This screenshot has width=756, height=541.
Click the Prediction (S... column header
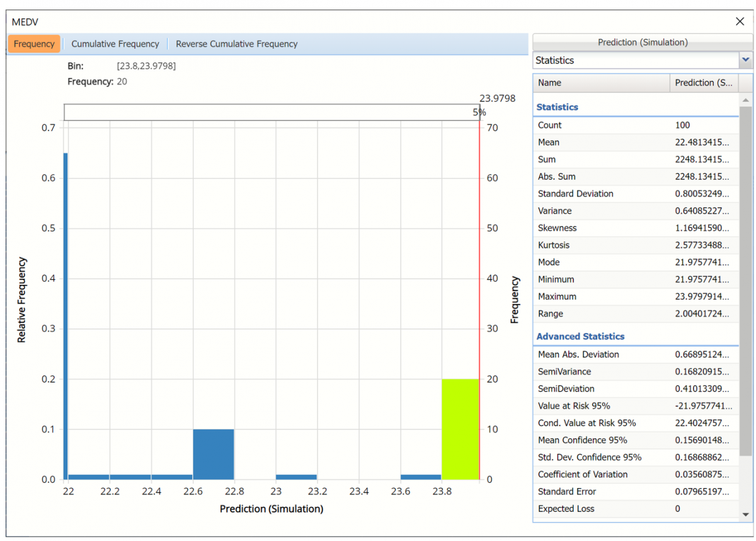703,83
